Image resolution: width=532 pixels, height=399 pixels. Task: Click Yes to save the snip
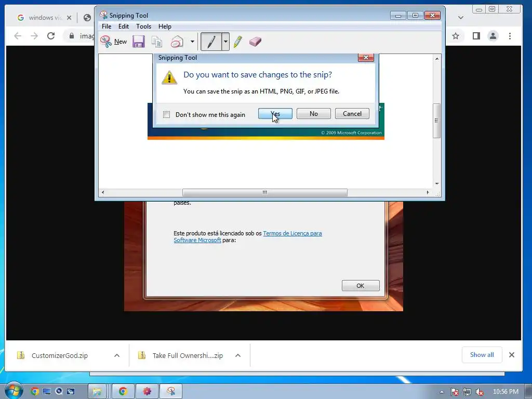click(275, 114)
